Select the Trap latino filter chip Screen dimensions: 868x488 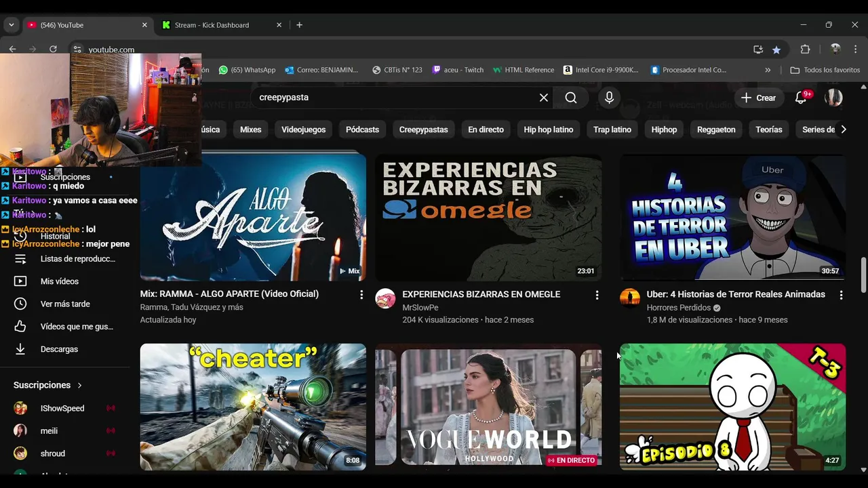[612, 129]
